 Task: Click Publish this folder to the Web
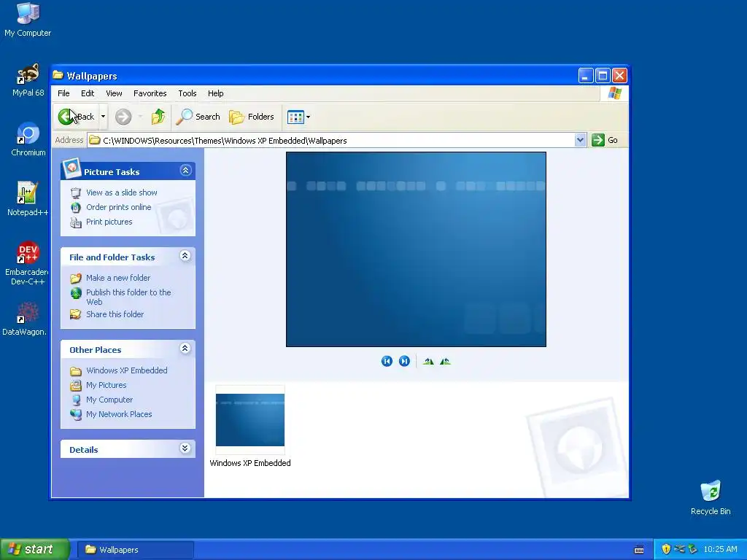128,297
